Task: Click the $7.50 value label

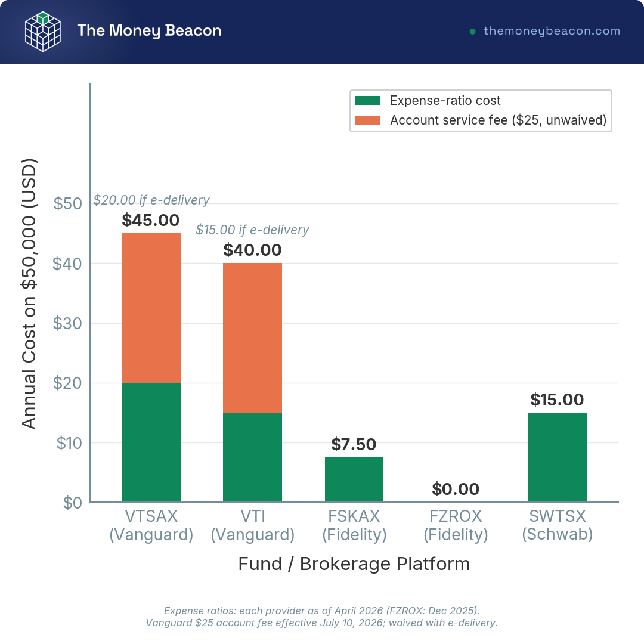Action: 354,444
